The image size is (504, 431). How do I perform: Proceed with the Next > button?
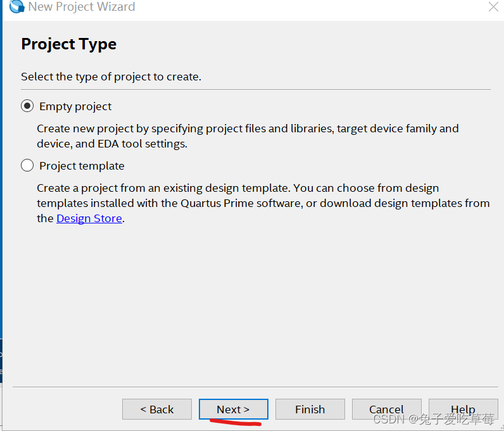[234, 409]
